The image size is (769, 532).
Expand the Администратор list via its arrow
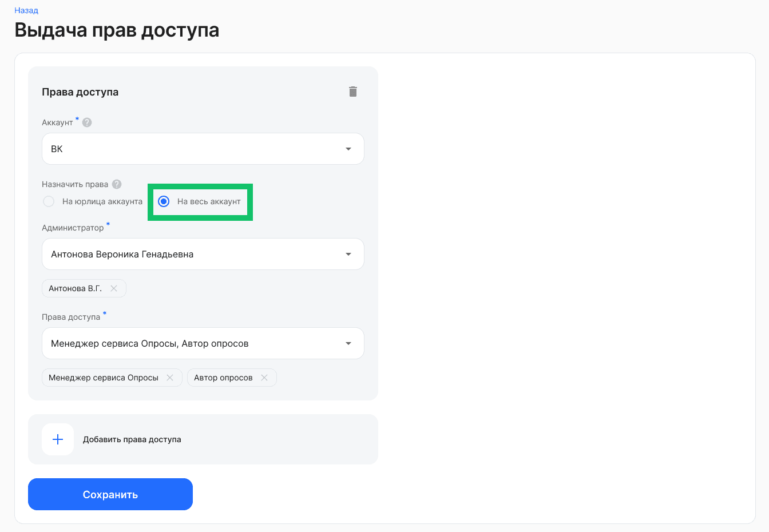(x=348, y=254)
